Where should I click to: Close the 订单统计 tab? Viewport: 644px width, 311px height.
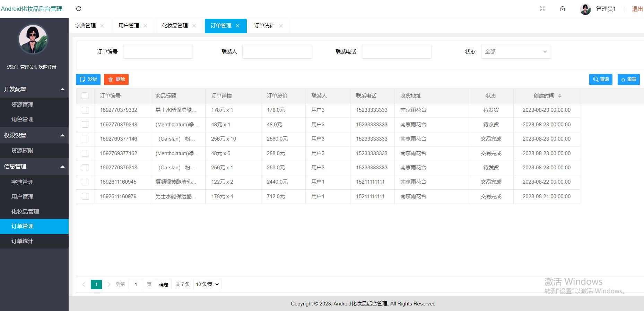coord(281,26)
